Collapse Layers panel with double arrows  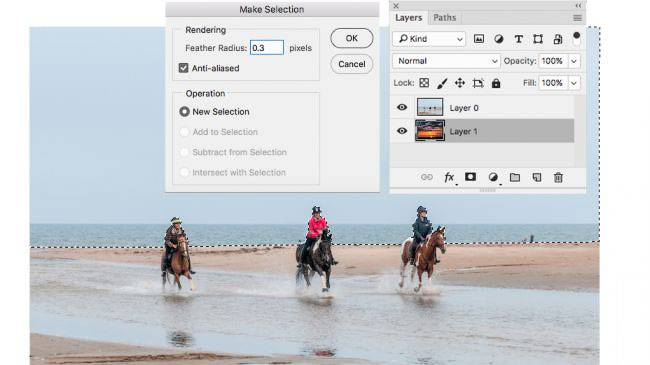578,6
